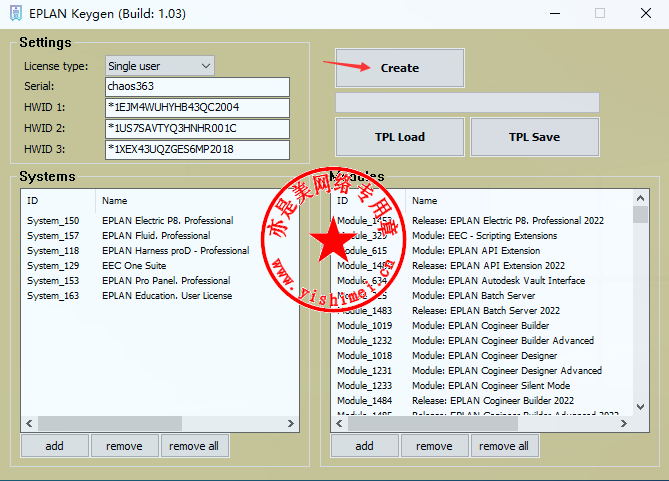This screenshot has height=481, width=669.
Task: Click the add button under Systems
Action: click(x=55, y=446)
